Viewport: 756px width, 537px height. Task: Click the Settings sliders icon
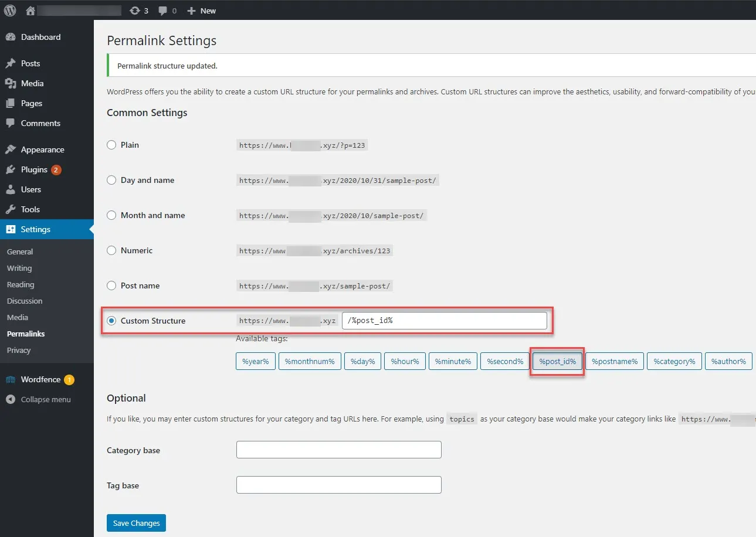click(11, 229)
